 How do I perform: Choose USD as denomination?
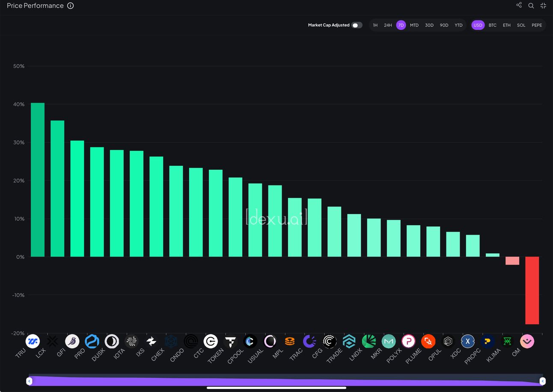pos(478,25)
